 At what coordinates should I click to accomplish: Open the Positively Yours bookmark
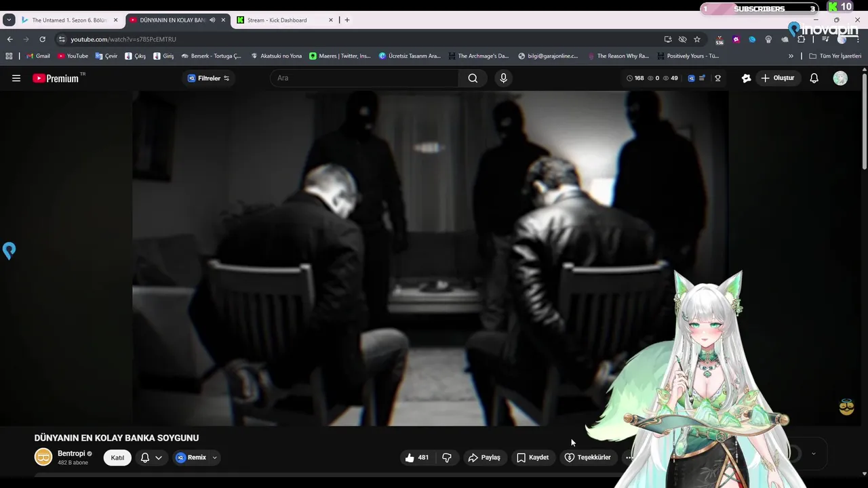click(688, 56)
